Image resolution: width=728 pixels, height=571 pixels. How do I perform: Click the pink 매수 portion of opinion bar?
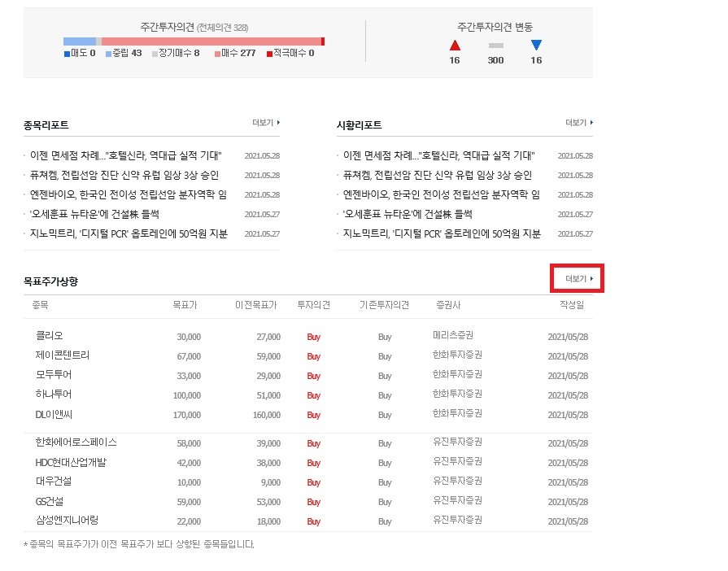[x=211, y=41]
